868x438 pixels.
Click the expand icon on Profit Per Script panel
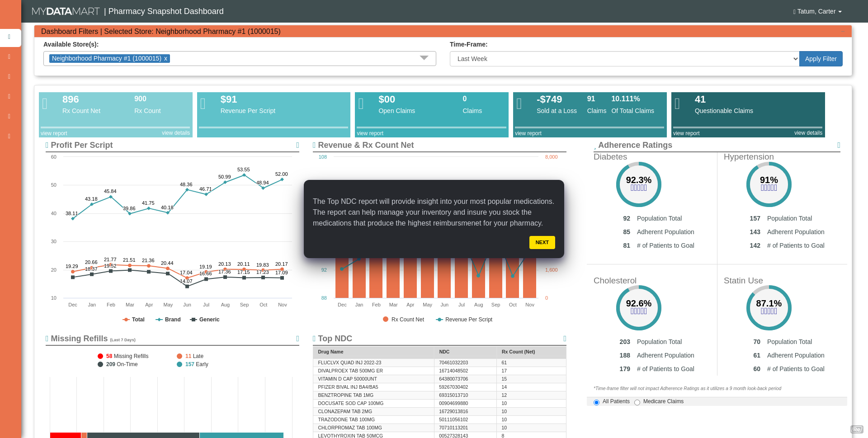pos(297,145)
